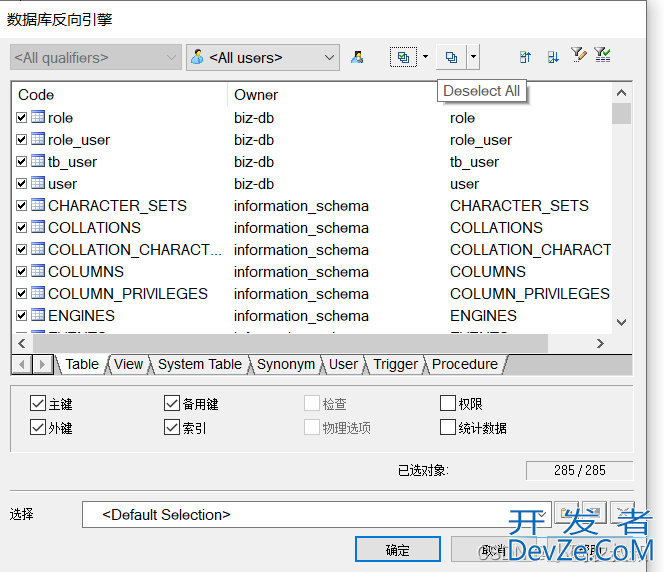
Task: Click the 285 / 285 selected objects field
Action: pyautogui.click(x=579, y=470)
